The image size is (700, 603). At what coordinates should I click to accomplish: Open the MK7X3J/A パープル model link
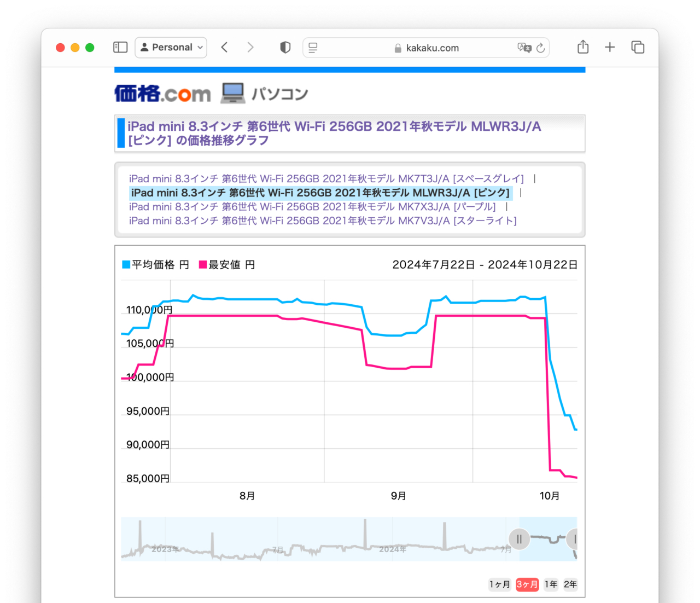pyautogui.click(x=312, y=207)
